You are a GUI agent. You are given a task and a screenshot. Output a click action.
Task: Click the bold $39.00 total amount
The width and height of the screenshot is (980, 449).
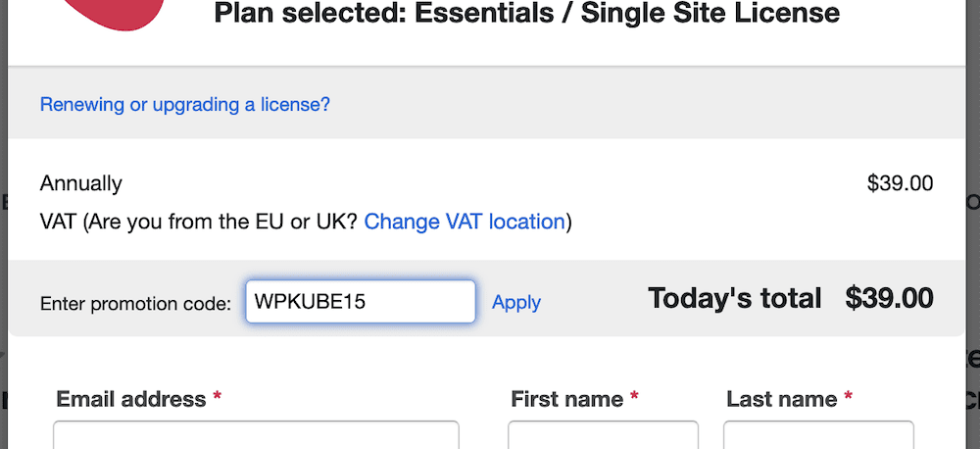[890, 298]
